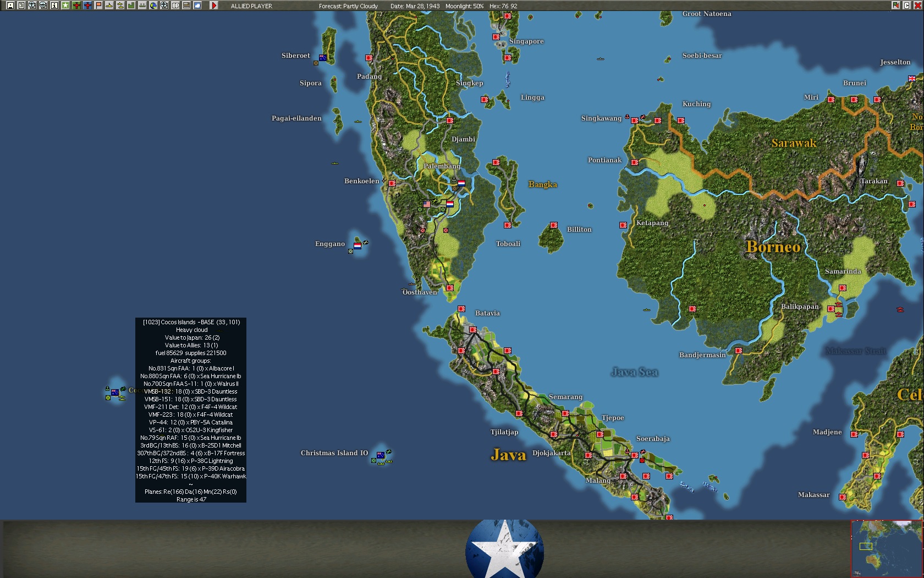Open the green factory toolbar icon
924x578 pixels.
pos(131,6)
